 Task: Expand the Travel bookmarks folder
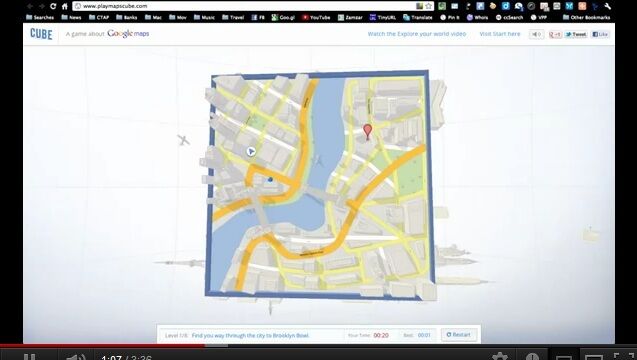tap(233, 17)
